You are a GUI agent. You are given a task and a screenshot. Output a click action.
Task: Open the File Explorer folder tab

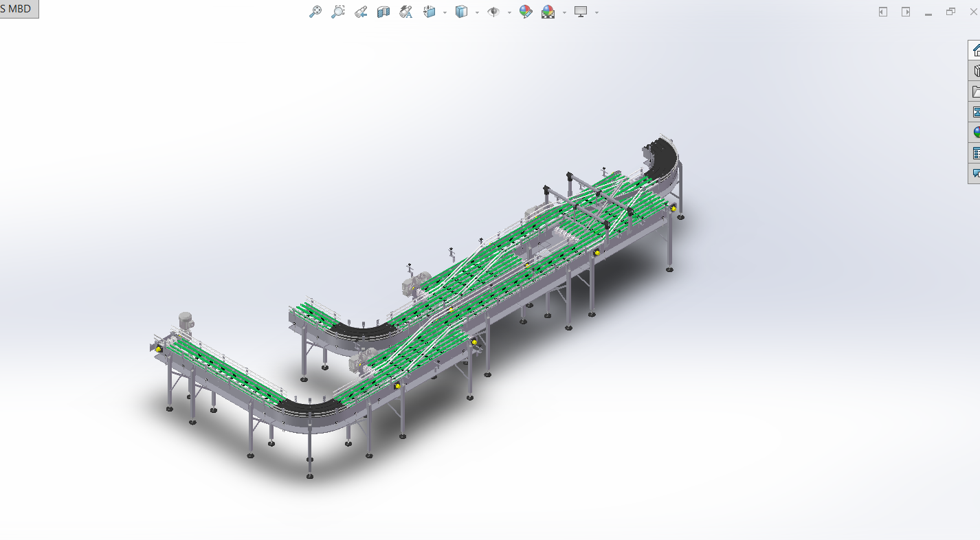[975, 91]
